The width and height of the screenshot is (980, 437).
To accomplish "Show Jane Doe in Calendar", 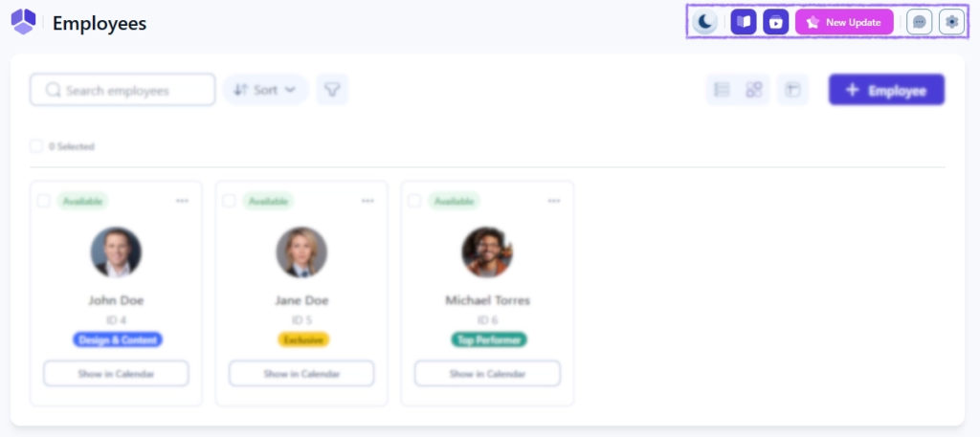I will point(301,373).
